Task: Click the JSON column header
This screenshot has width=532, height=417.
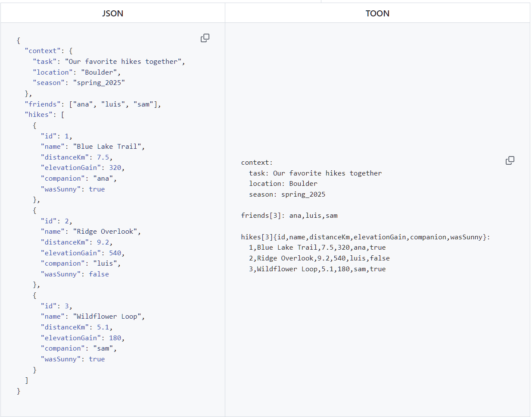Action: (112, 13)
